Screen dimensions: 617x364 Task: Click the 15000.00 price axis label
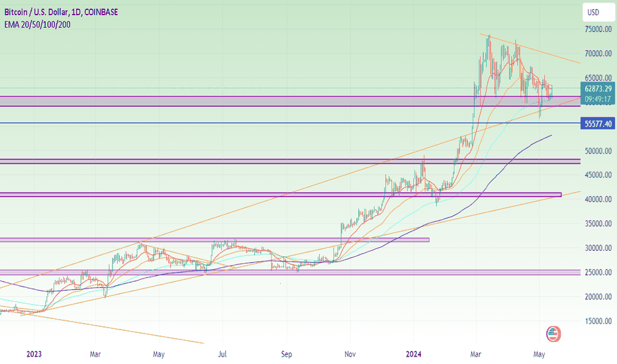point(598,321)
